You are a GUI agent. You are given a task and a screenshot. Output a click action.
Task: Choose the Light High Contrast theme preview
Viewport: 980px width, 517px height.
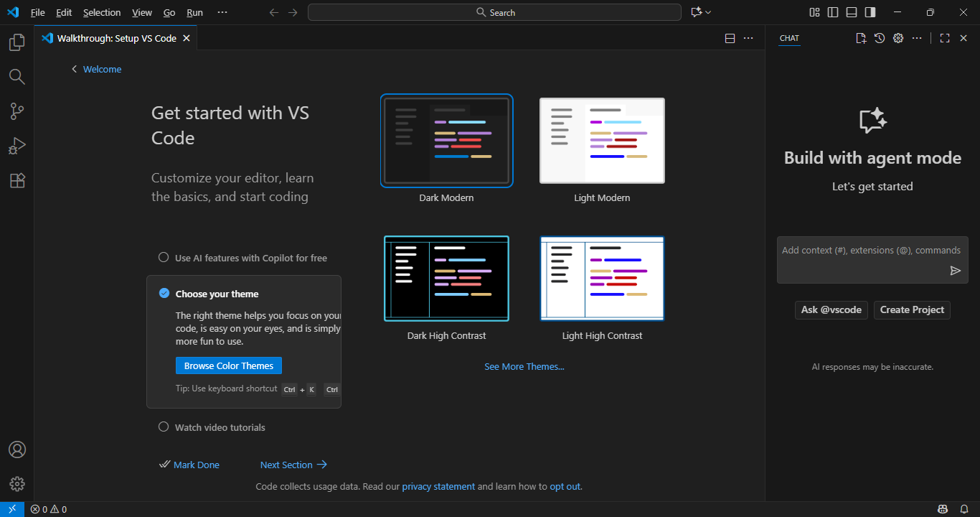[602, 278]
